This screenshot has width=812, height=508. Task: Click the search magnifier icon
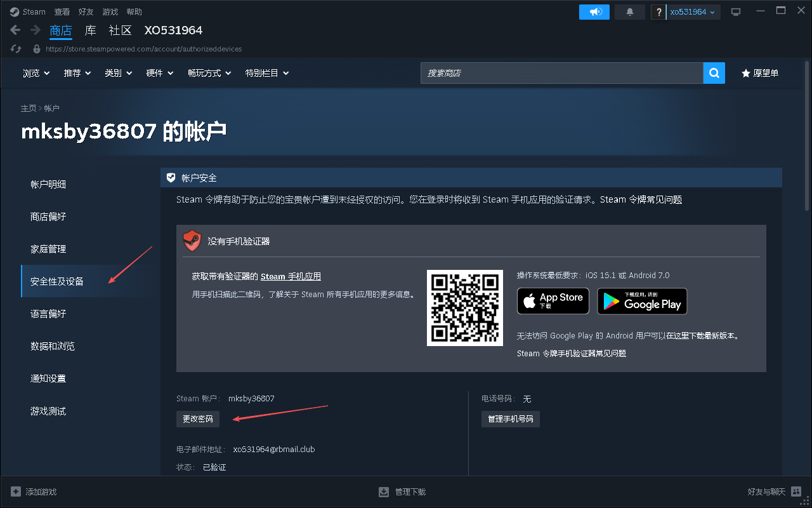coord(714,72)
